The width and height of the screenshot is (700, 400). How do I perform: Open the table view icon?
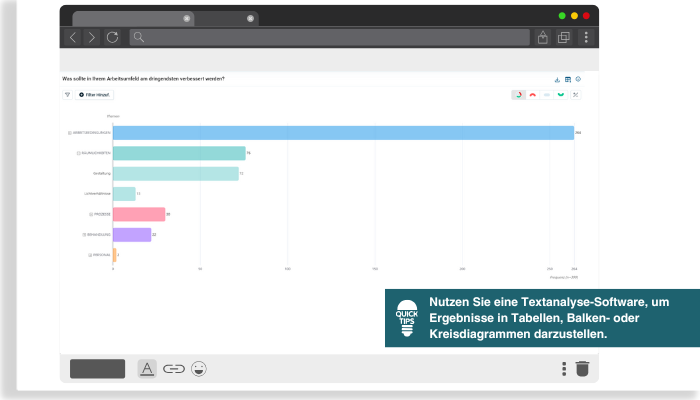(x=567, y=79)
